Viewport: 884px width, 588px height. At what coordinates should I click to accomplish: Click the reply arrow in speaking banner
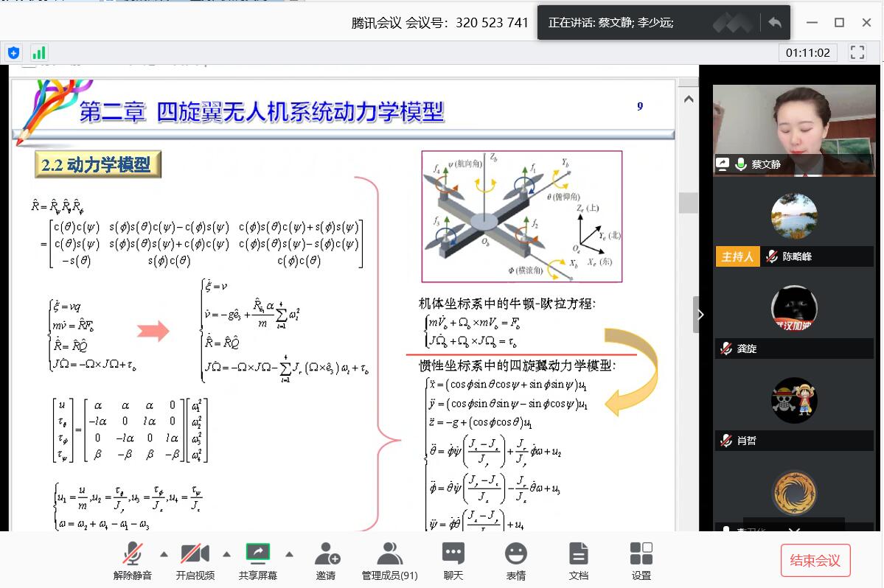(x=774, y=23)
